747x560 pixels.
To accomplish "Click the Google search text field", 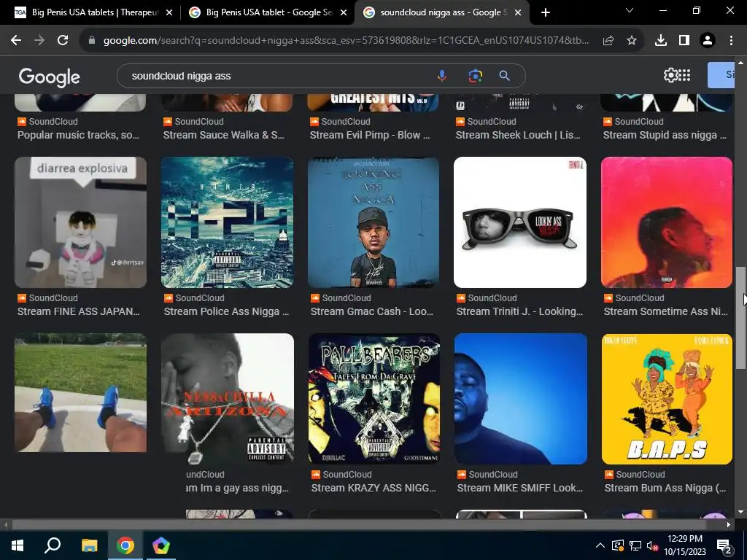I will tap(281, 76).
